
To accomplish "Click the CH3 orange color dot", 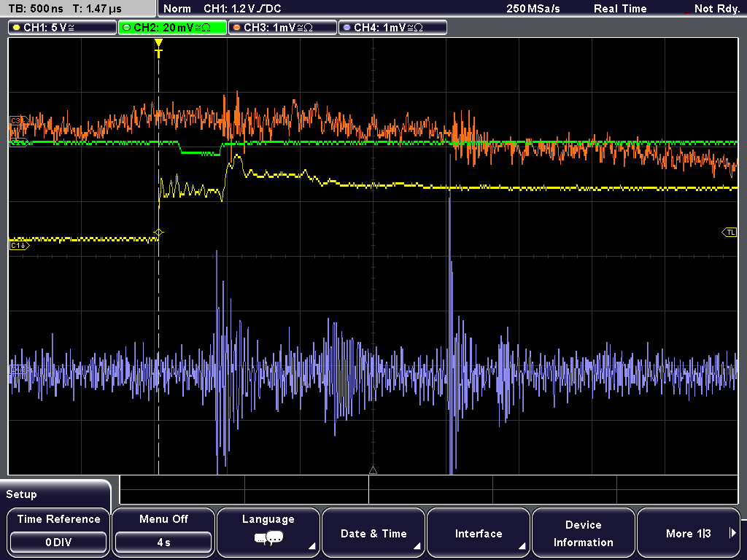I will coord(237,28).
